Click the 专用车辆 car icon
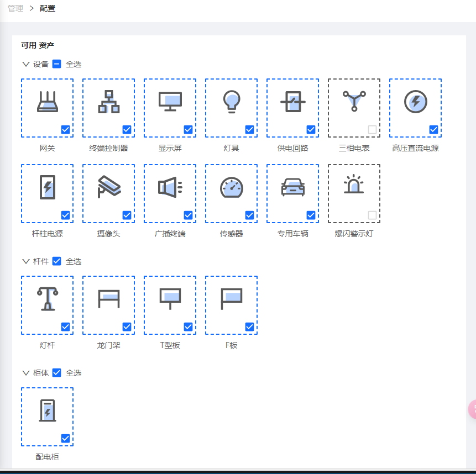The width and height of the screenshot is (476, 474). (x=292, y=187)
